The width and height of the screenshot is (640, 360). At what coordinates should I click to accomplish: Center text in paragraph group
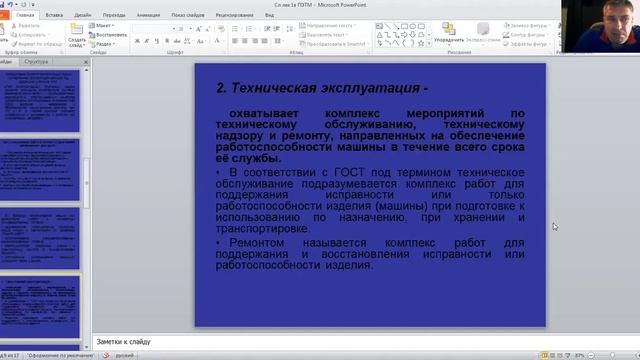(244, 41)
